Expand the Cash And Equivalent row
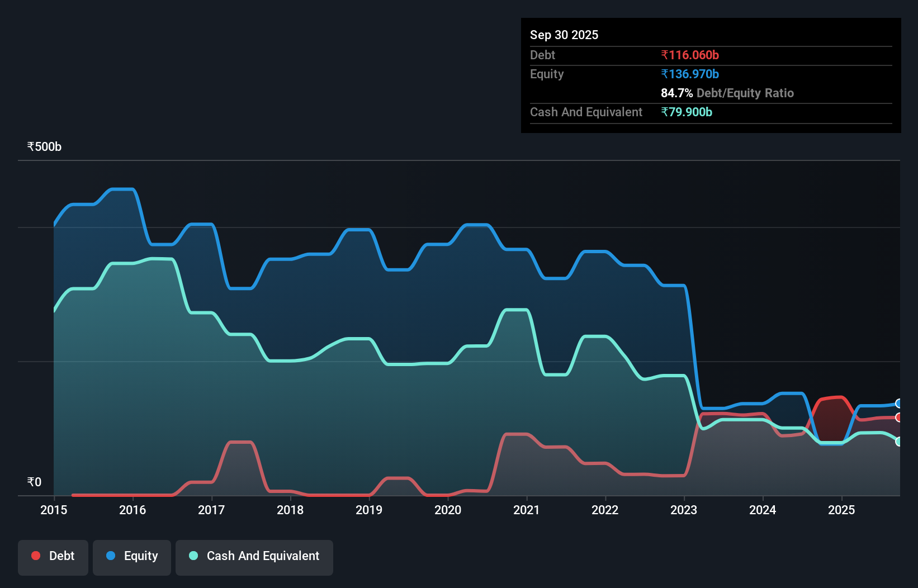This screenshot has width=918, height=588. [x=586, y=112]
